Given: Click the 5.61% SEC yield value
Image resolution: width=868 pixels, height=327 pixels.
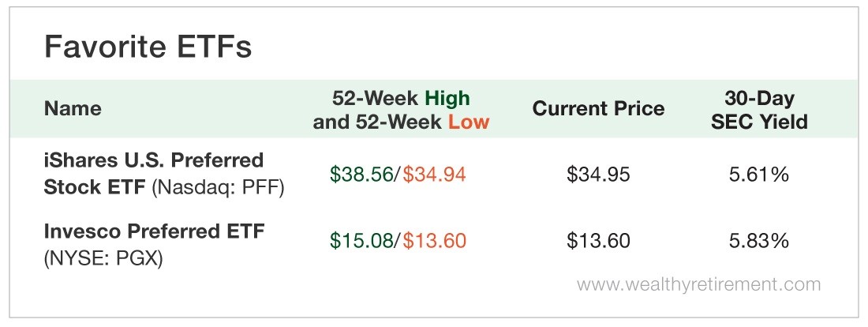Looking at the screenshot, I should point(759,175).
